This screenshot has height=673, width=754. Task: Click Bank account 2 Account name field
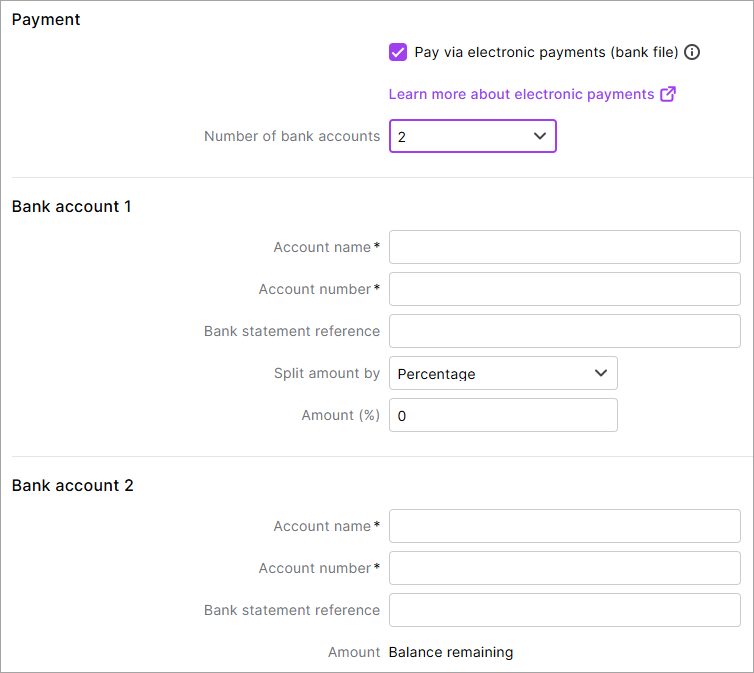(x=565, y=526)
